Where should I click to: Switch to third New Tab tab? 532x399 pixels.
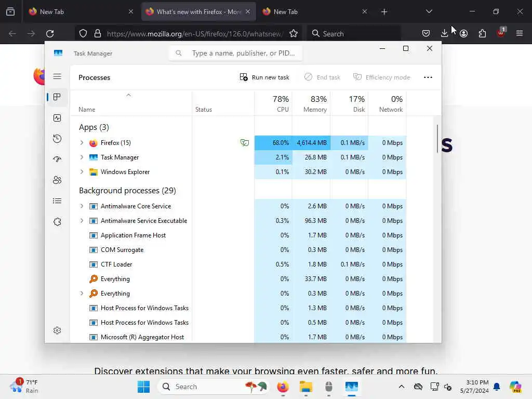pyautogui.click(x=315, y=12)
